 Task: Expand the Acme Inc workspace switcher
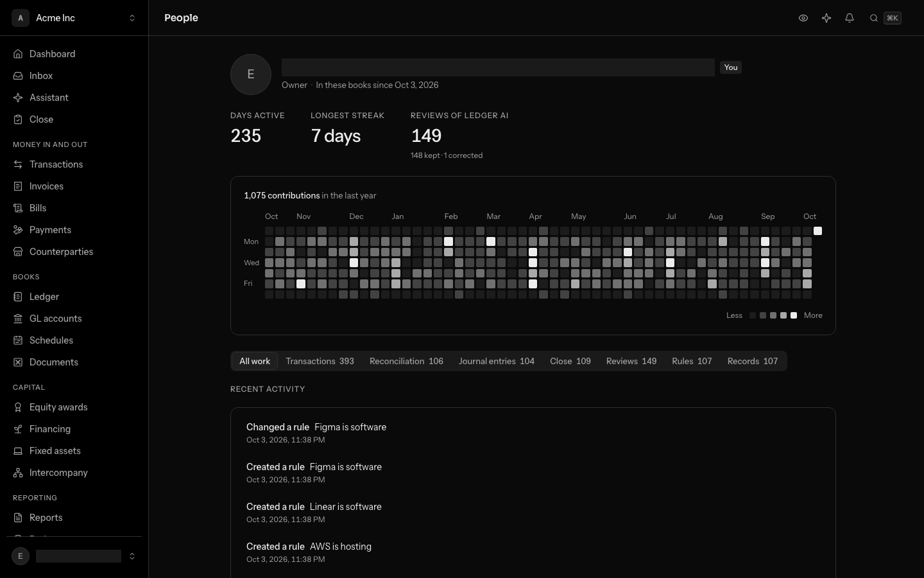pyautogui.click(x=132, y=18)
